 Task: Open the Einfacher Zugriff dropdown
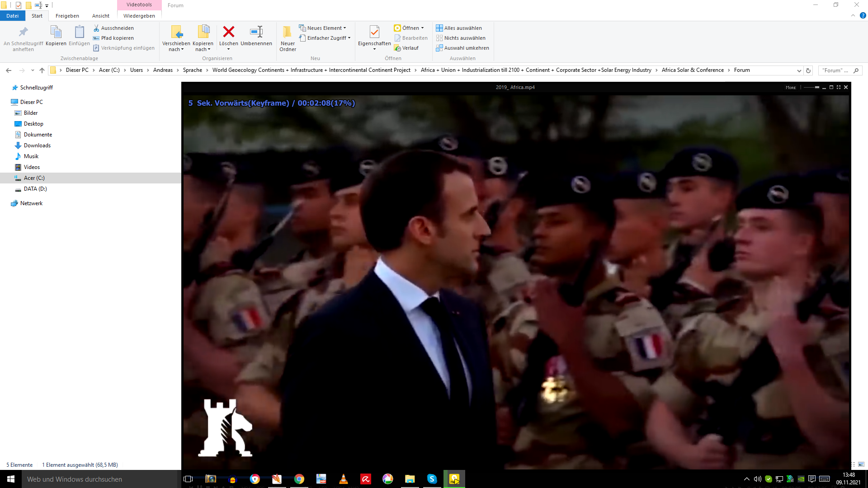pyautogui.click(x=325, y=38)
